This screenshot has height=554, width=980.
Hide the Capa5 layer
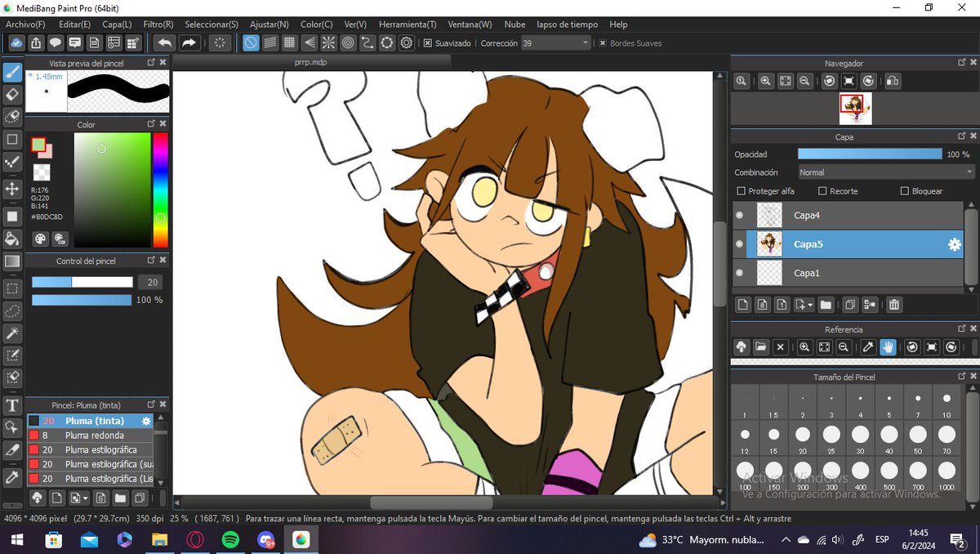pos(740,244)
